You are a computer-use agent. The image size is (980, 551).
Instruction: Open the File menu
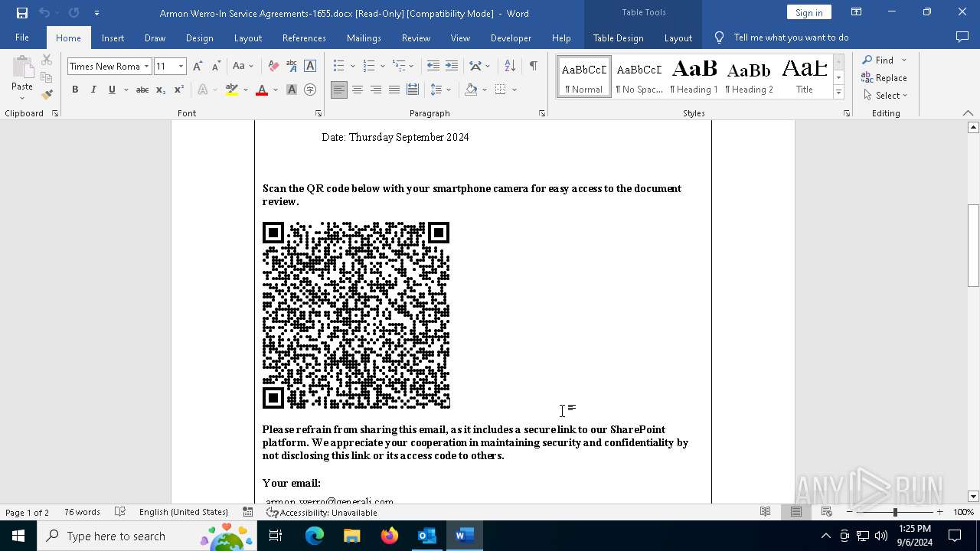(22, 37)
